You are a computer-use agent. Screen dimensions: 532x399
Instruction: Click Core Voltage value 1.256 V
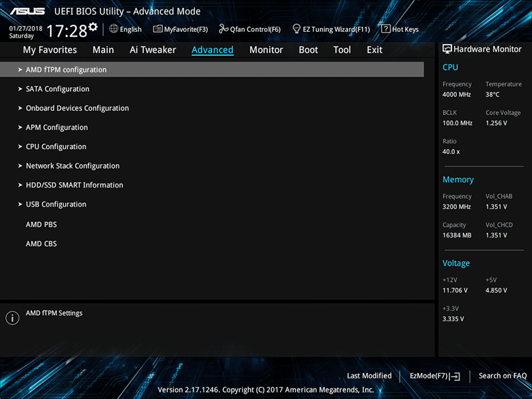coord(496,123)
